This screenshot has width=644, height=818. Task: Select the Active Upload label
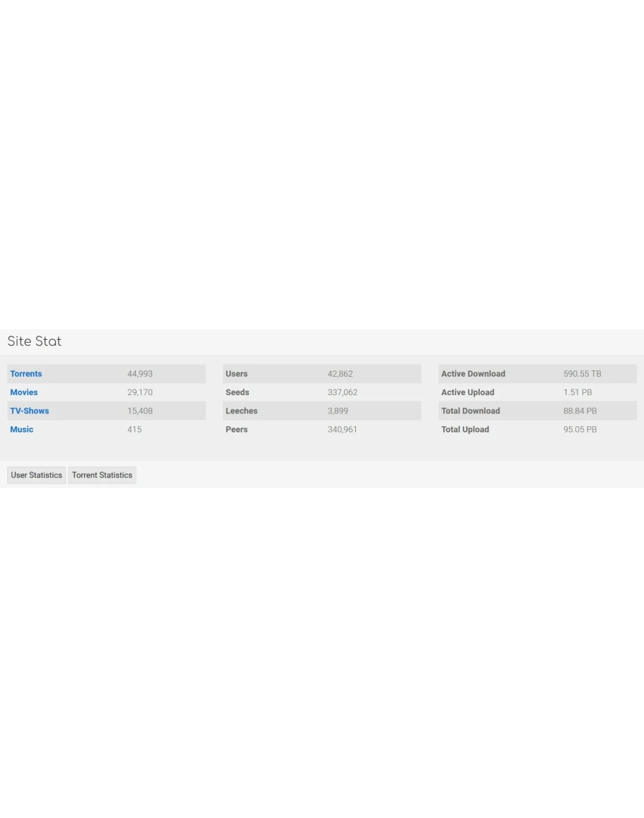[468, 392]
